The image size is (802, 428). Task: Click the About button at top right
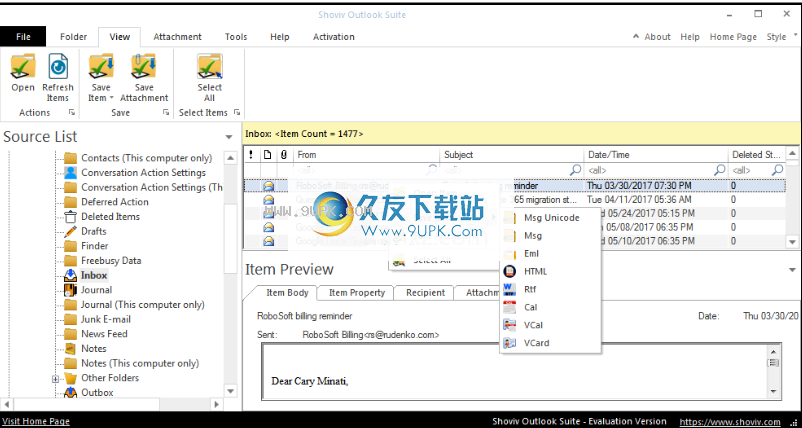click(x=657, y=37)
